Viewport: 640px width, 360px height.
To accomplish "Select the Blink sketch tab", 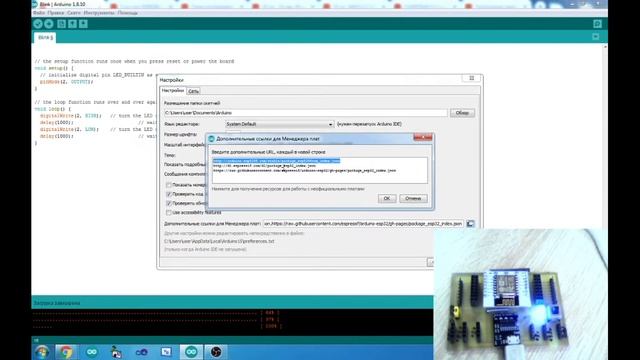I will click(45, 38).
